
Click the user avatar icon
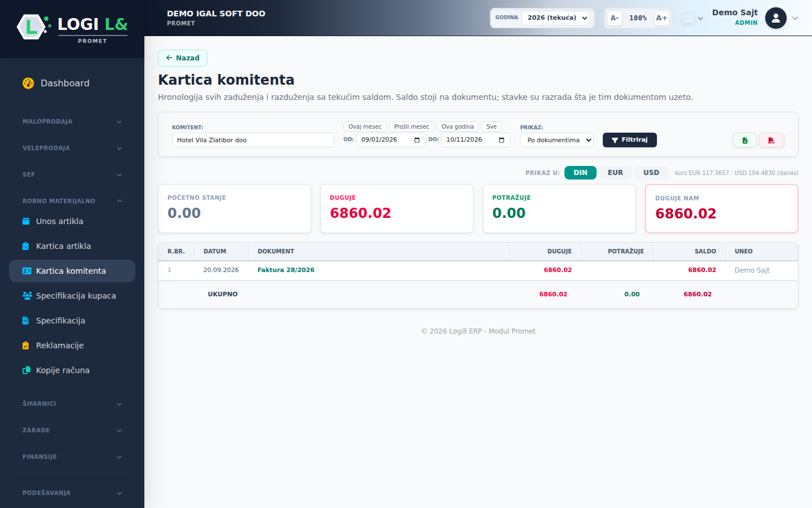tap(776, 18)
